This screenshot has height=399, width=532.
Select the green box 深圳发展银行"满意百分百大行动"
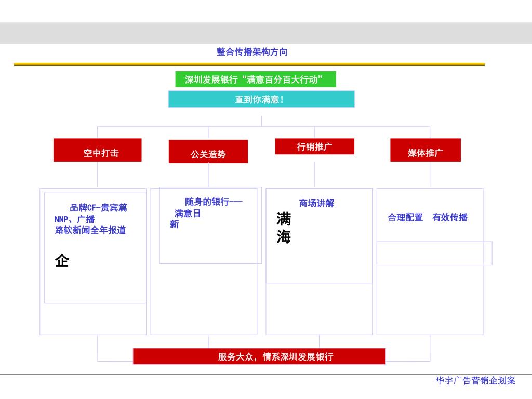tap(256, 79)
